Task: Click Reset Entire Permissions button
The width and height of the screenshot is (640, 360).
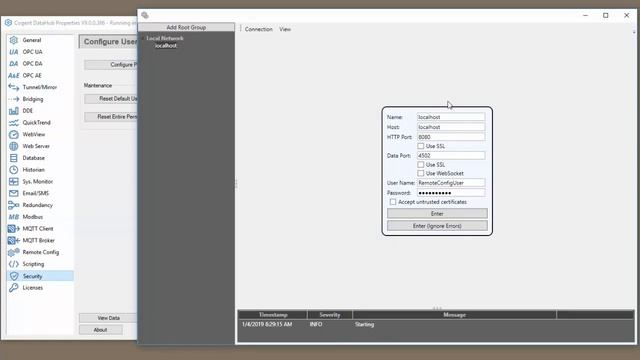Action: [111, 116]
